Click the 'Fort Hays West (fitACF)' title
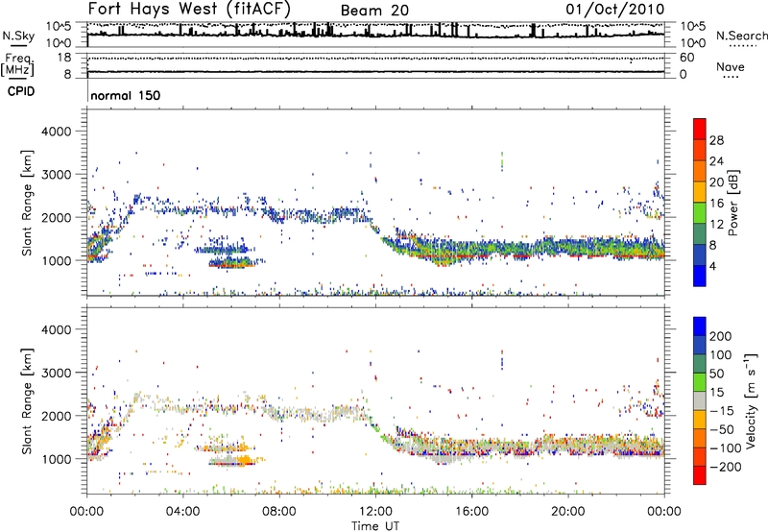The height and width of the screenshot is (532, 768). [189, 9]
